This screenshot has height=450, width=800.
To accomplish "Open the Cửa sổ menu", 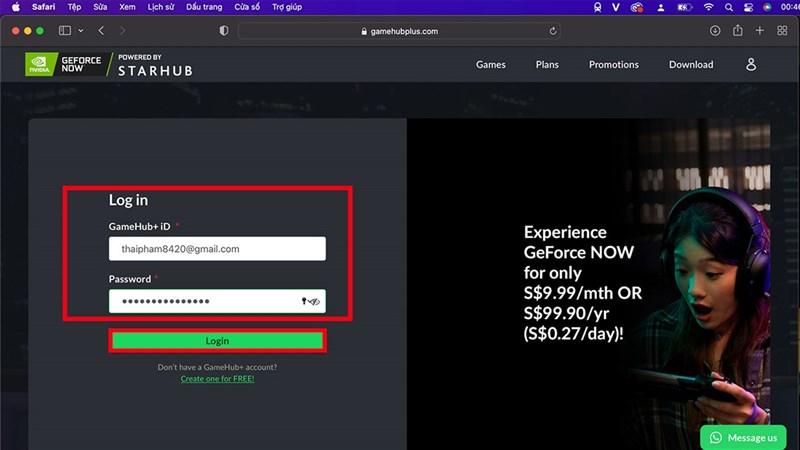I will pyautogui.click(x=247, y=7).
